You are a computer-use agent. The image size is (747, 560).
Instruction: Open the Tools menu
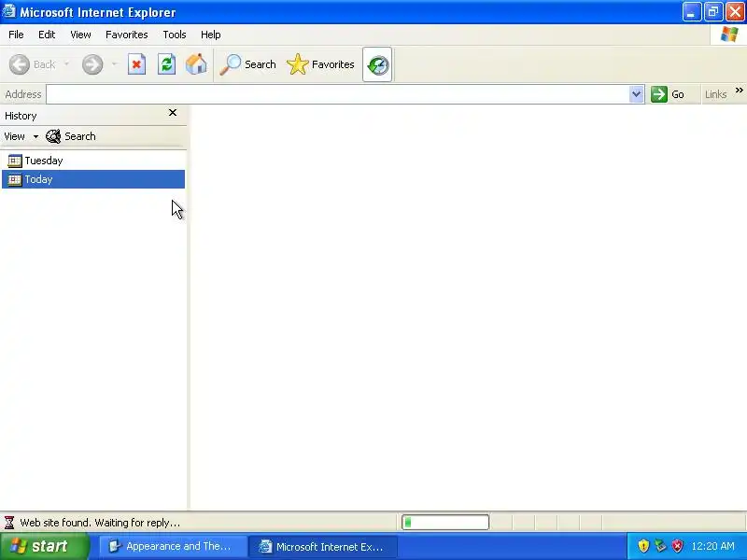pyautogui.click(x=175, y=35)
